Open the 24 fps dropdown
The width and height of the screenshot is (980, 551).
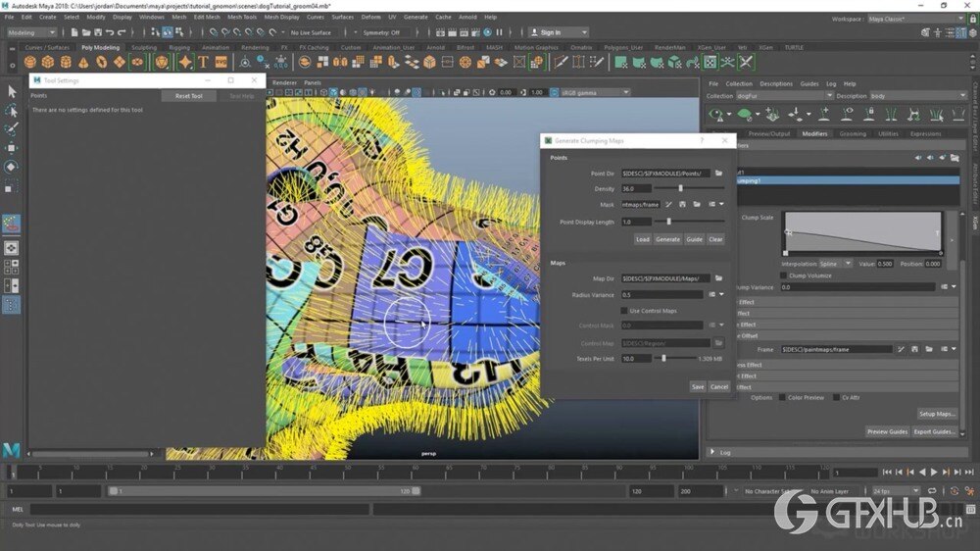[x=896, y=491]
